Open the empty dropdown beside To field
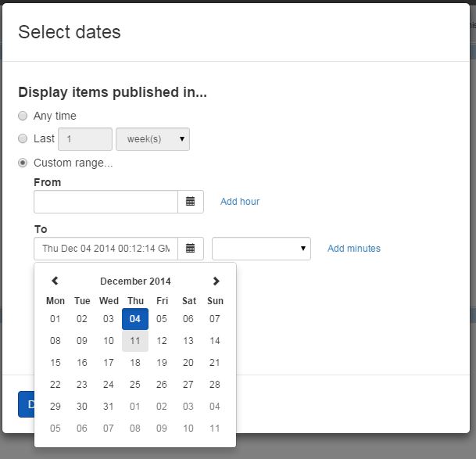Screen dimensions: 476x459 click(x=261, y=249)
